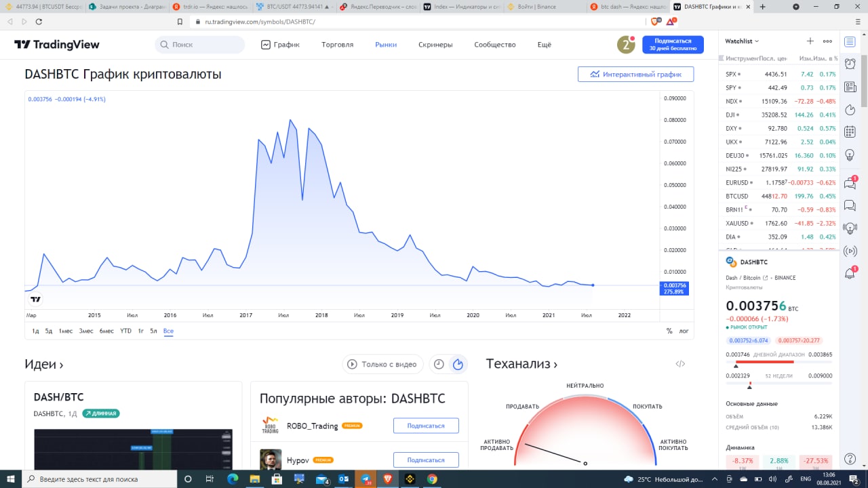The width and height of the screenshot is (868, 488).
Task: Select the 5л chart range
Action: pos(154,331)
